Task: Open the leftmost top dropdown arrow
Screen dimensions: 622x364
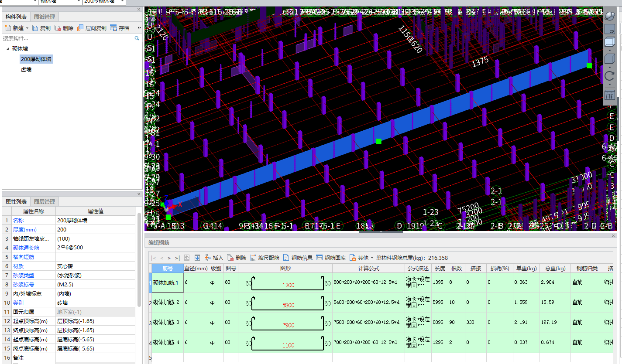Action: [x=34, y=2]
